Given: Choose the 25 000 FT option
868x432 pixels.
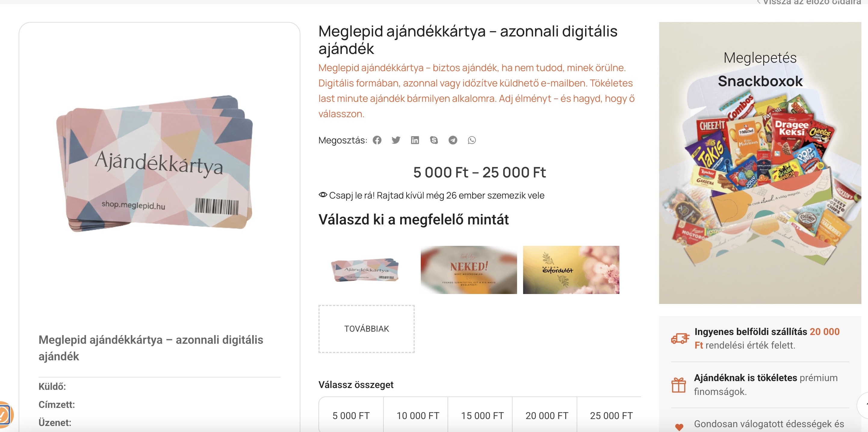Looking at the screenshot, I should coord(611,415).
